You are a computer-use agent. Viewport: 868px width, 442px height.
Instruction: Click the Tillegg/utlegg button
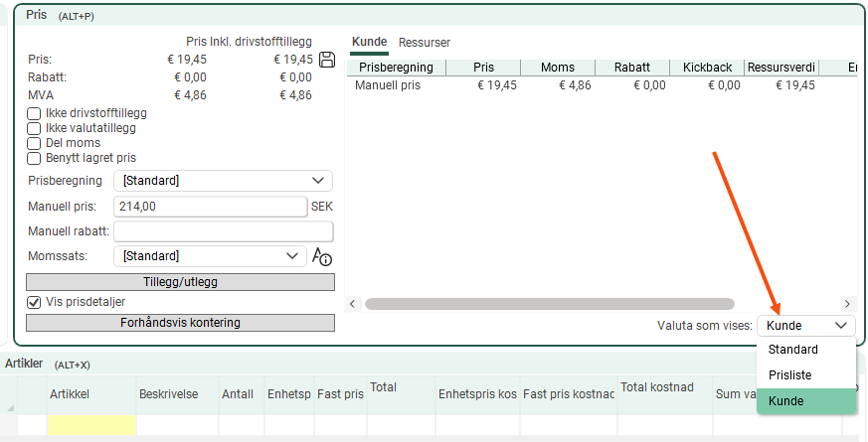[x=180, y=282]
